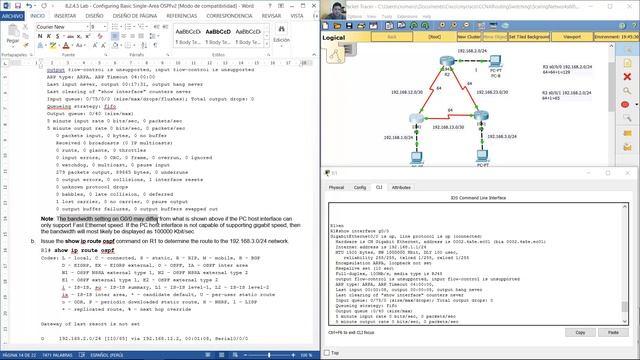This screenshot has width=640, height=360.
Task: Show paragraph marks (pilcrow) in Word
Action: (x=155, y=45)
